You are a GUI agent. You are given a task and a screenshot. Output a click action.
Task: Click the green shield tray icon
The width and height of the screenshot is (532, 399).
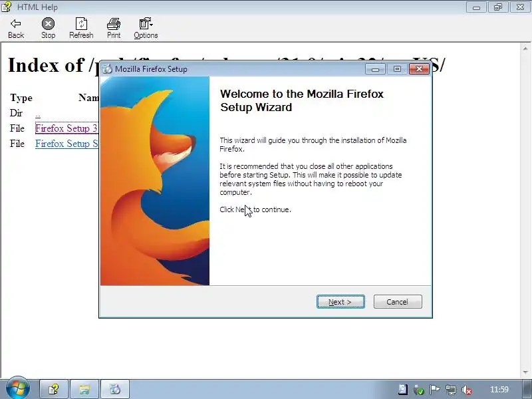tap(419, 390)
